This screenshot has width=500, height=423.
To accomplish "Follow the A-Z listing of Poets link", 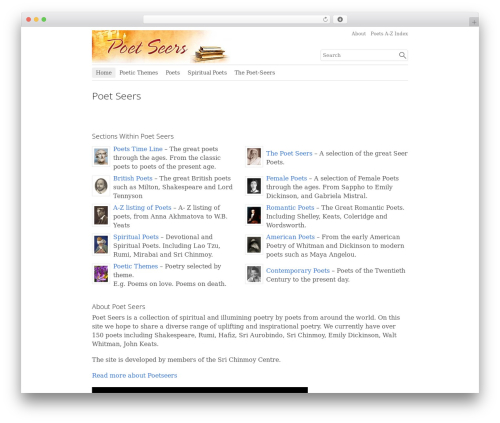I will [x=142, y=207].
